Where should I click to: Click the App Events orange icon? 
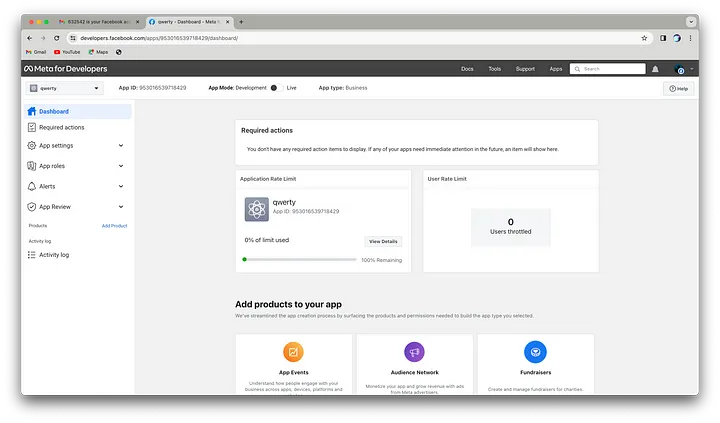click(293, 352)
